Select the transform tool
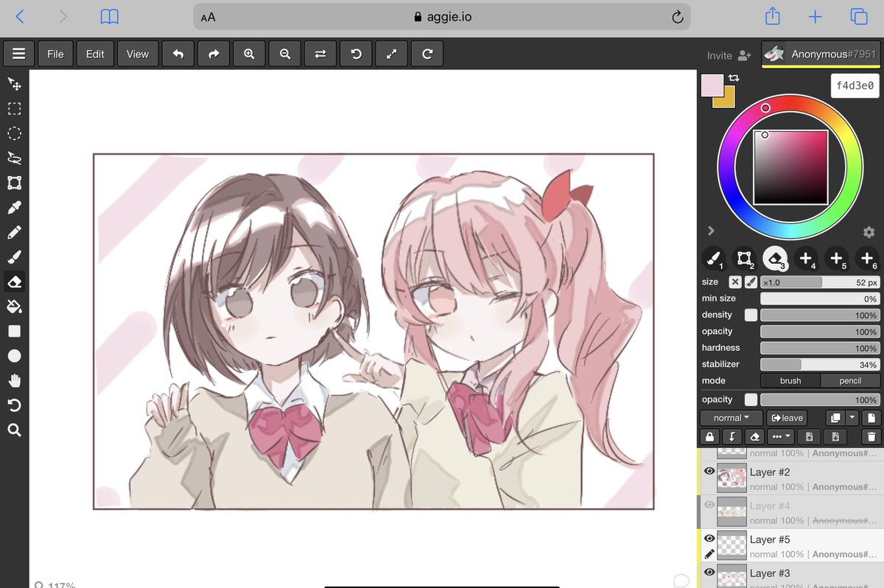The width and height of the screenshot is (884, 588). (x=14, y=183)
